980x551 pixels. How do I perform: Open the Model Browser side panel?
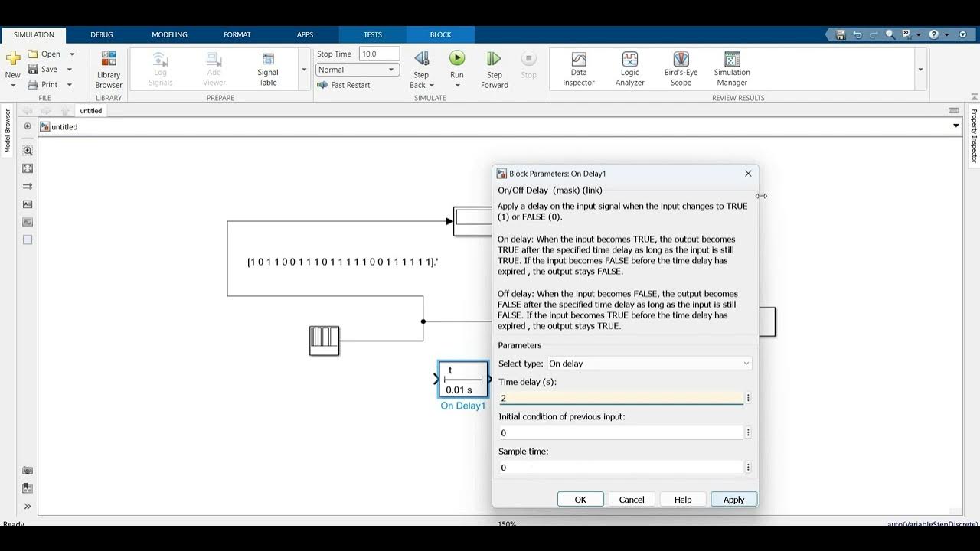[8, 131]
